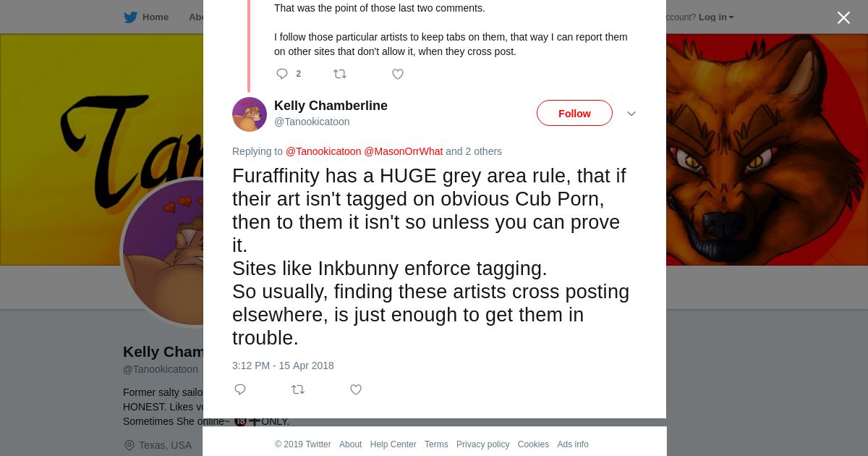Click the Texas, USA location pin icon
Viewport: 868px width, 456px height.
[x=129, y=445]
